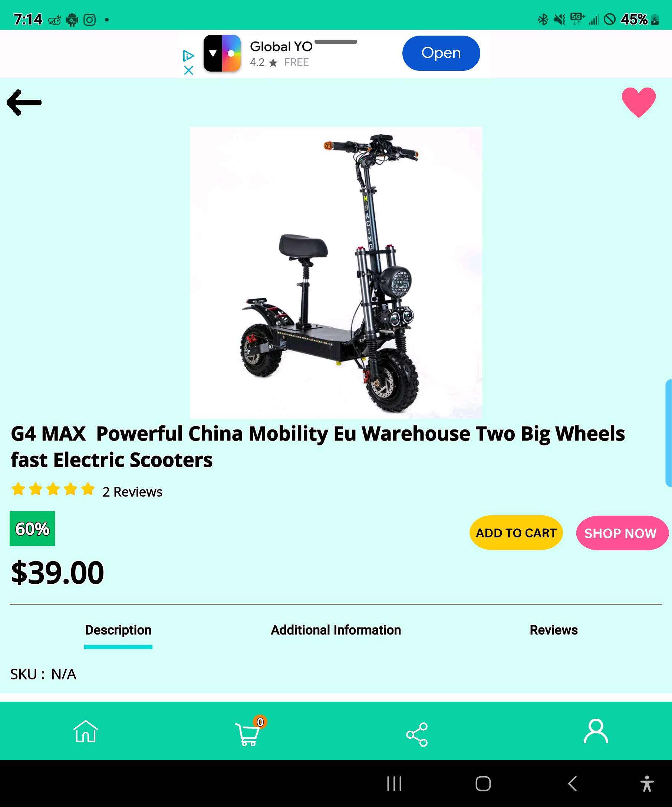This screenshot has width=672, height=807.
Task: Tap the five-star rating
Action: point(53,489)
